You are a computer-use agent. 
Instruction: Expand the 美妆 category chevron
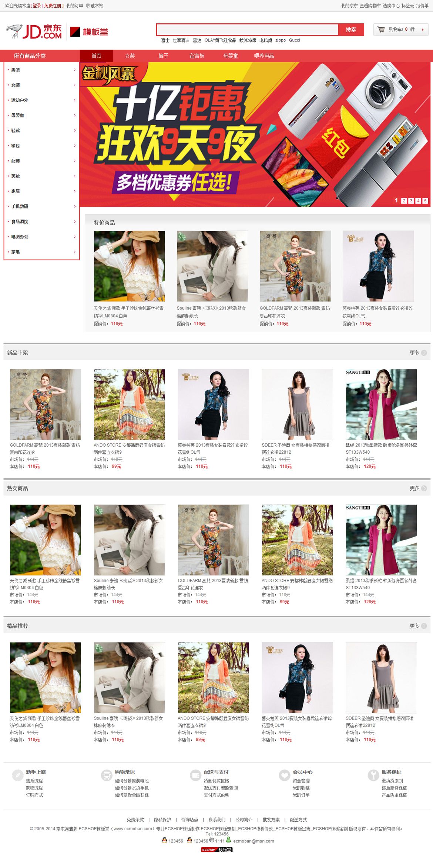pos(74,176)
